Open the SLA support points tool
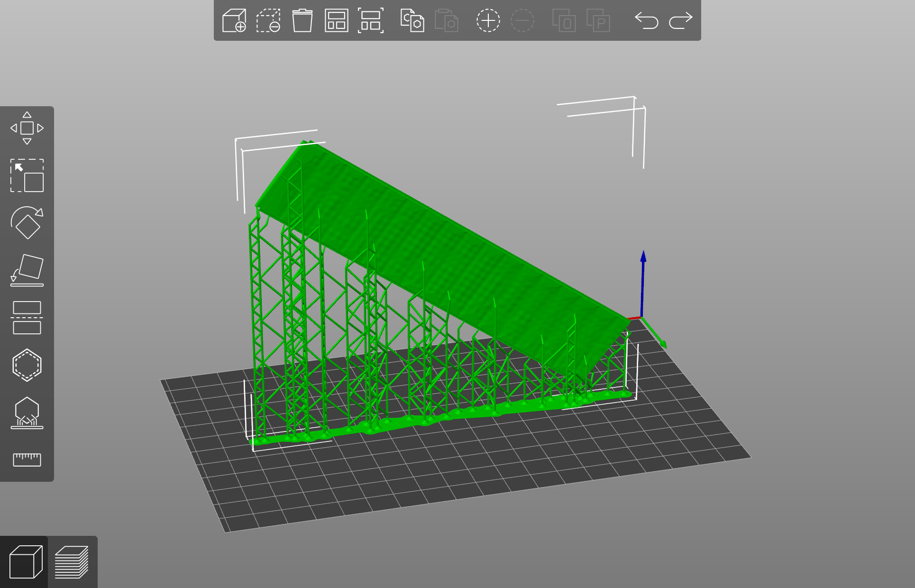Image resolution: width=915 pixels, height=588 pixels. click(x=27, y=413)
